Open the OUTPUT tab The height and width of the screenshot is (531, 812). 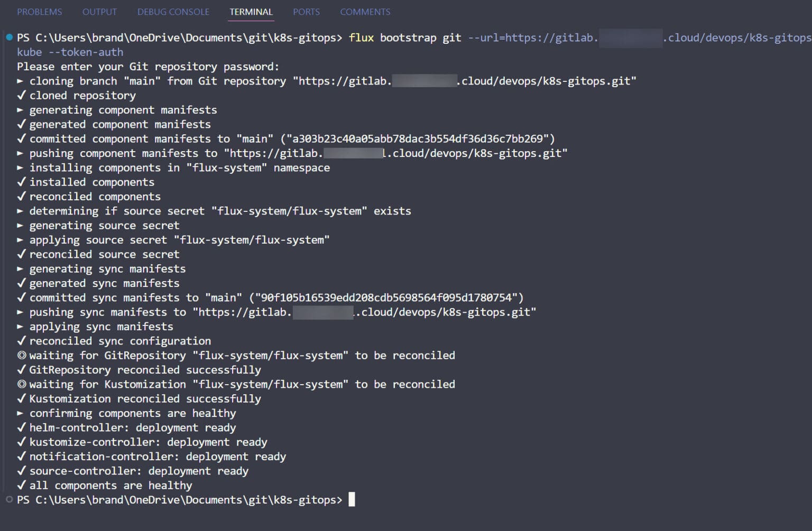pos(99,11)
